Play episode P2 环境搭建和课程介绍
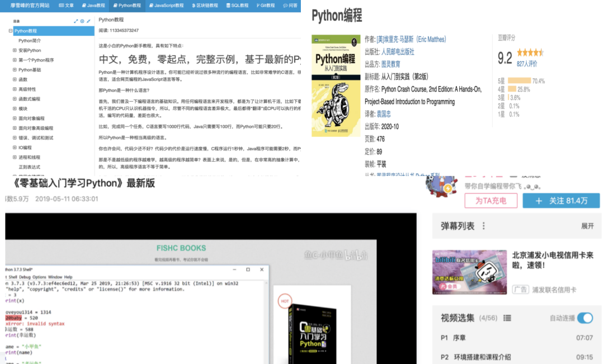 [x=517, y=357]
